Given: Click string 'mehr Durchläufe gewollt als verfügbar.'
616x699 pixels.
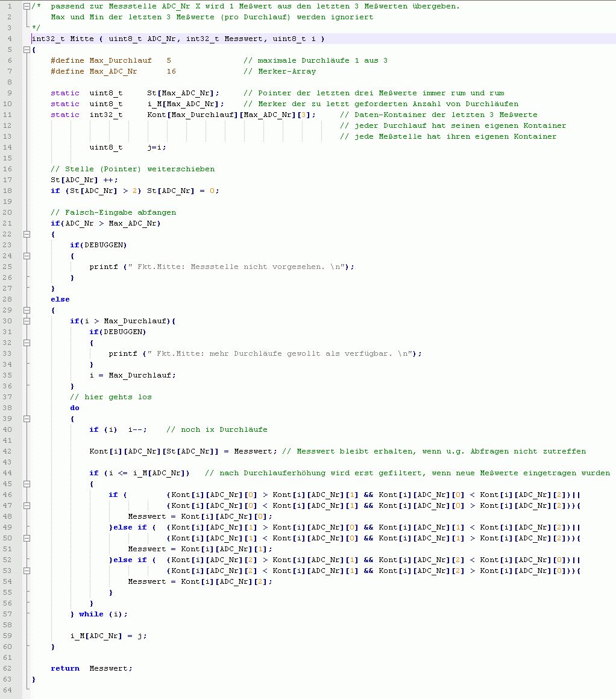Looking at the screenshot, I should 301,353.
